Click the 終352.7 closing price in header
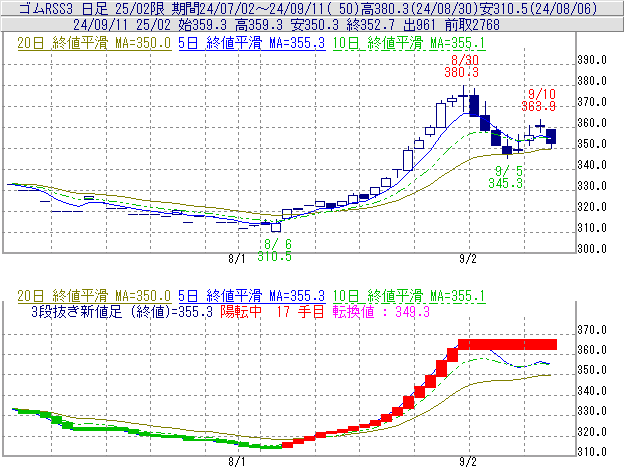 pos(370,25)
